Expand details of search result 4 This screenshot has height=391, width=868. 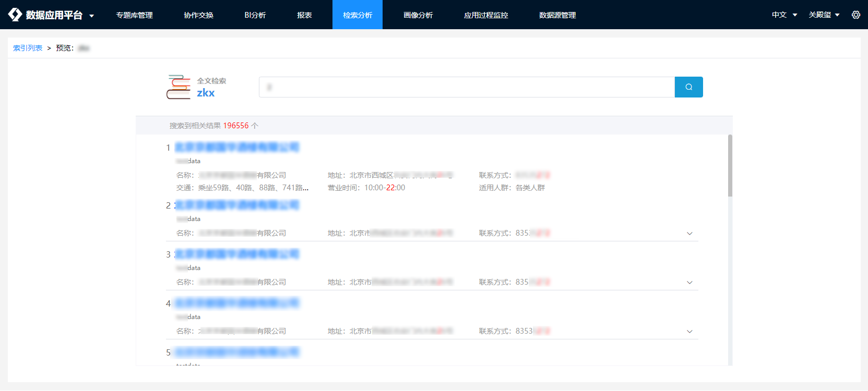pos(689,332)
